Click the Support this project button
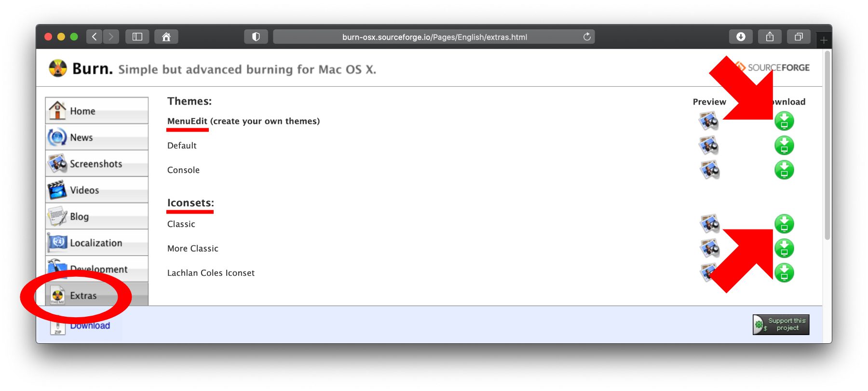The width and height of the screenshot is (868, 391). coord(781,324)
